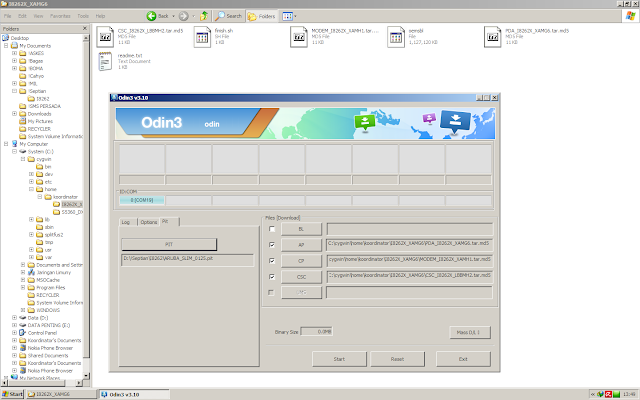Select the MODEM_I8262X tar.md5 file icon
The width and height of the screenshot is (640, 400).
tap(299, 37)
